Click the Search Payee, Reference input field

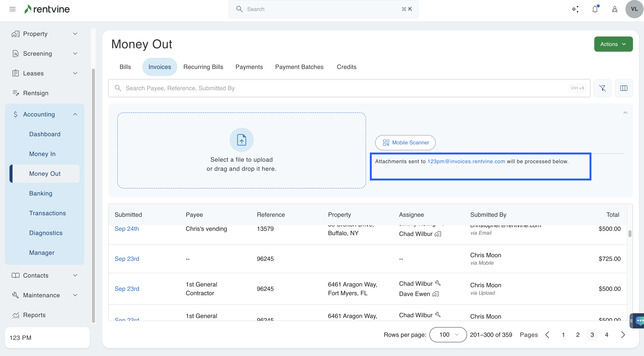345,88
